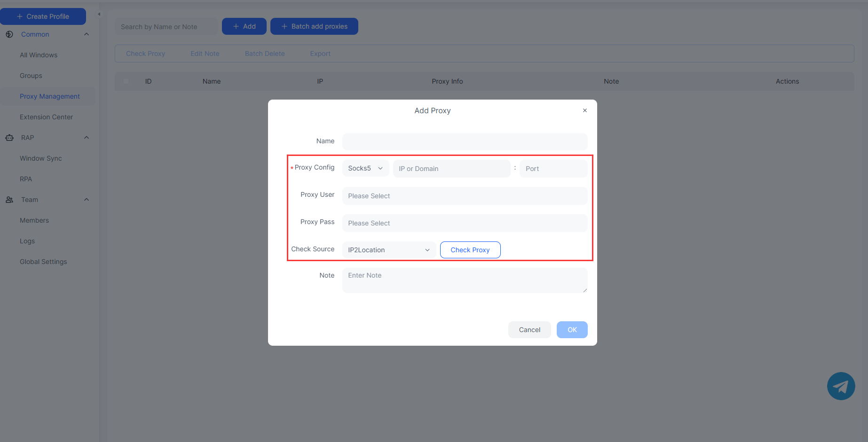This screenshot has width=868, height=442.
Task: Open Extension Center from sidebar
Action: coord(46,117)
